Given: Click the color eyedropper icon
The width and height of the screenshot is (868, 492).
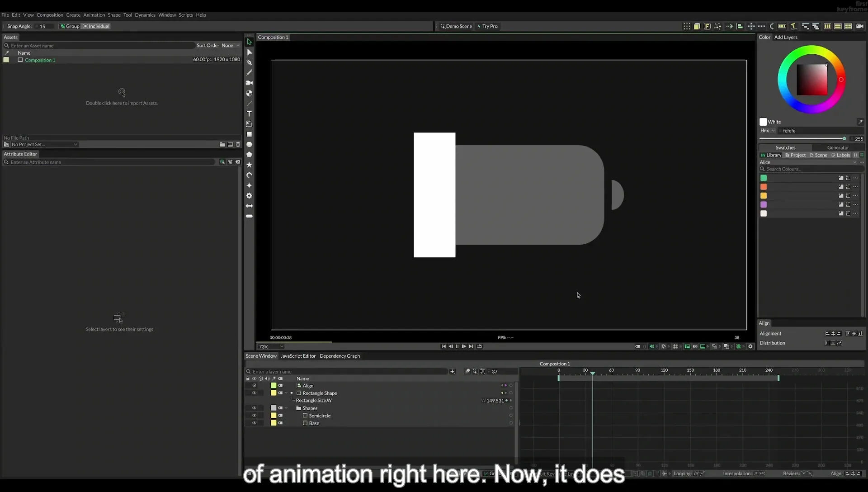Looking at the screenshot, I should 860,122.
